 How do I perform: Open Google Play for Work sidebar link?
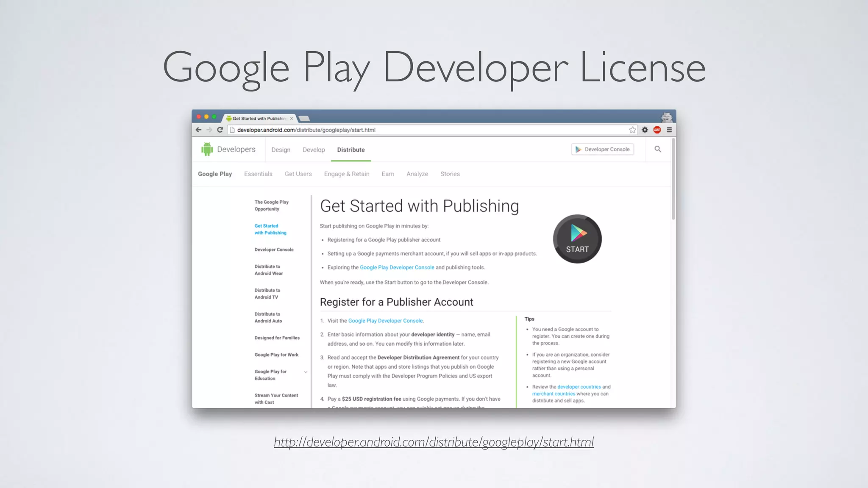coord(276,355)
